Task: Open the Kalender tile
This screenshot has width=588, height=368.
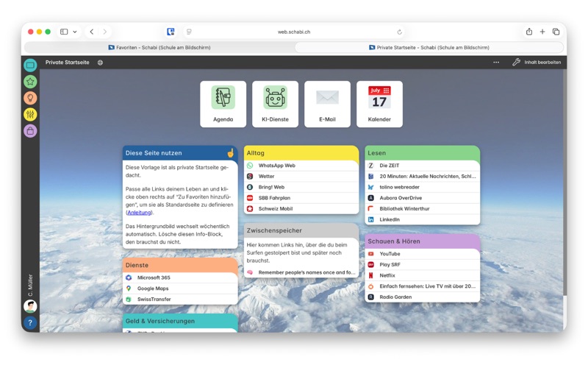Action: point(379,104)
